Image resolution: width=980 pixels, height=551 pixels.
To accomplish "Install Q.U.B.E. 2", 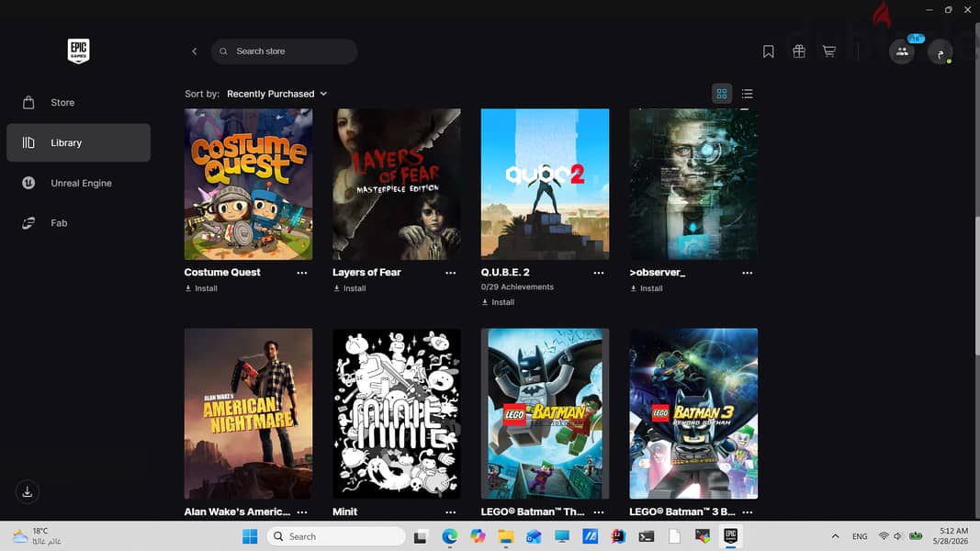I will (498, 302).
